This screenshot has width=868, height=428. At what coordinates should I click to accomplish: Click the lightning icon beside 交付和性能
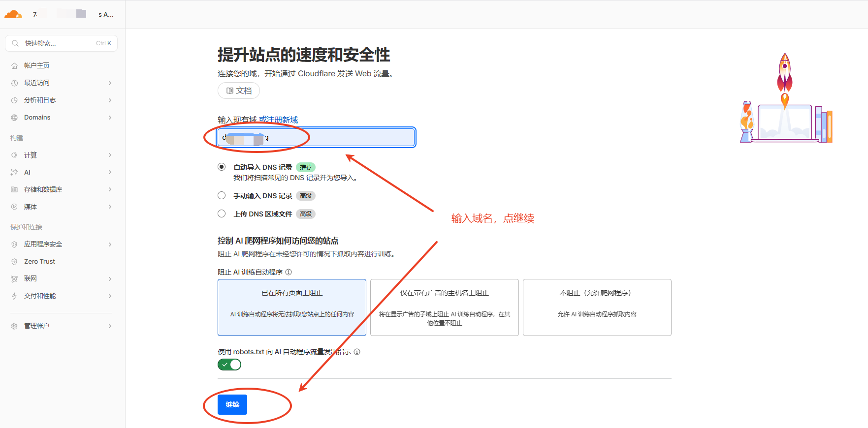click(14, 296)
